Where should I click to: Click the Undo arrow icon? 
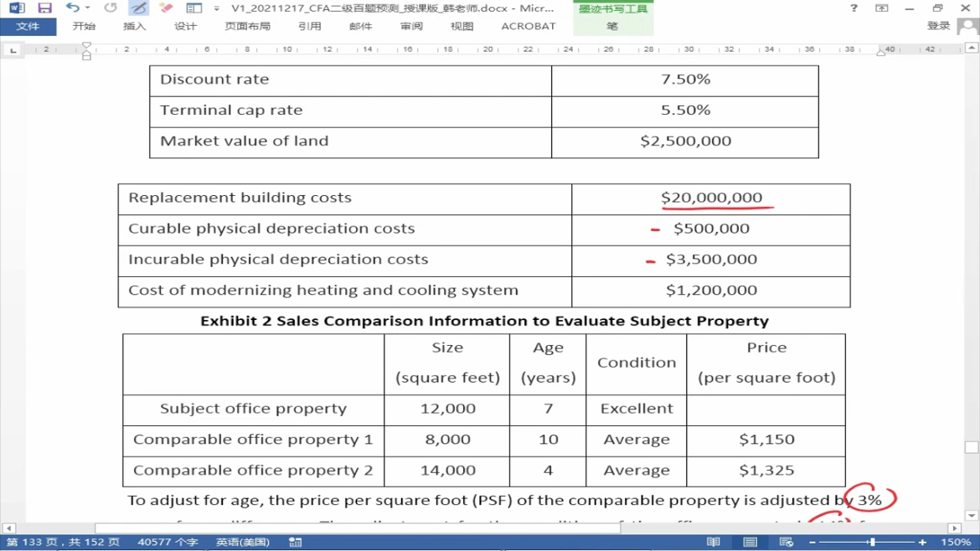73,8
